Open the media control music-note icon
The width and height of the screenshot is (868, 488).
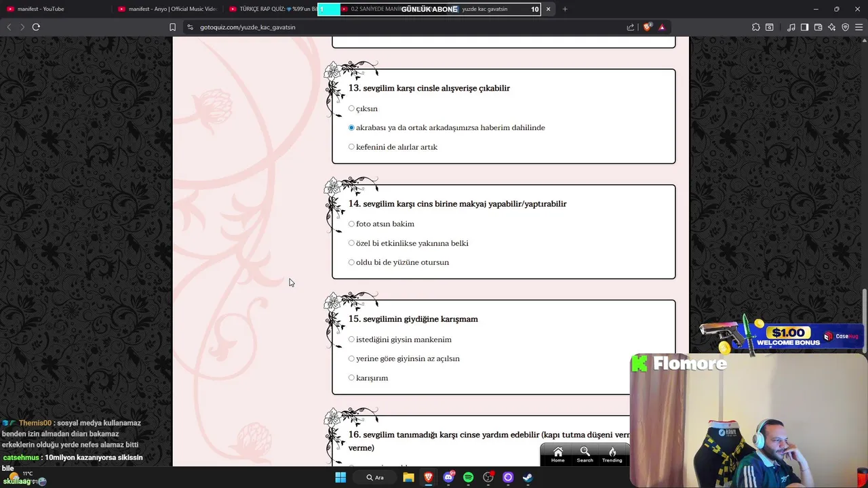[791, 27]
